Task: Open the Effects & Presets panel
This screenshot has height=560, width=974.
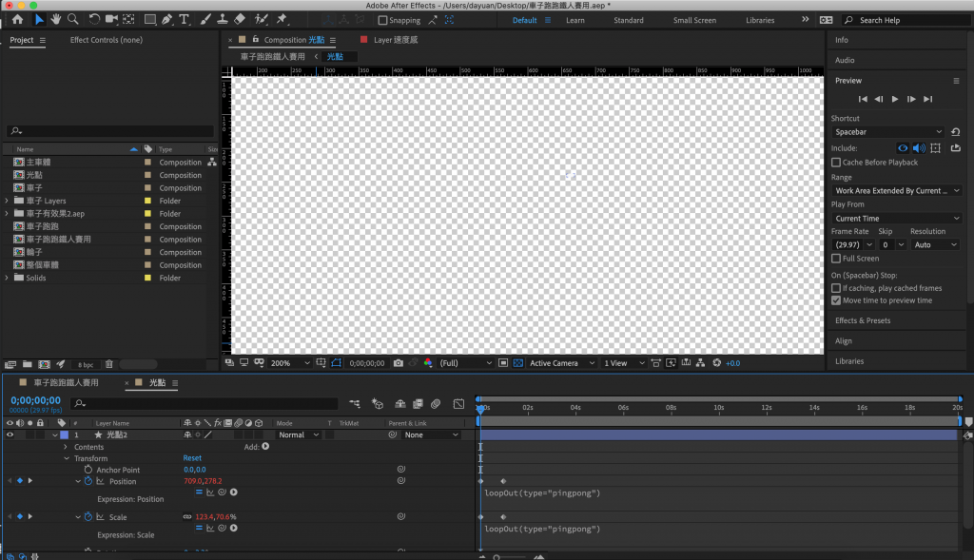Action: tap(862, 320)
